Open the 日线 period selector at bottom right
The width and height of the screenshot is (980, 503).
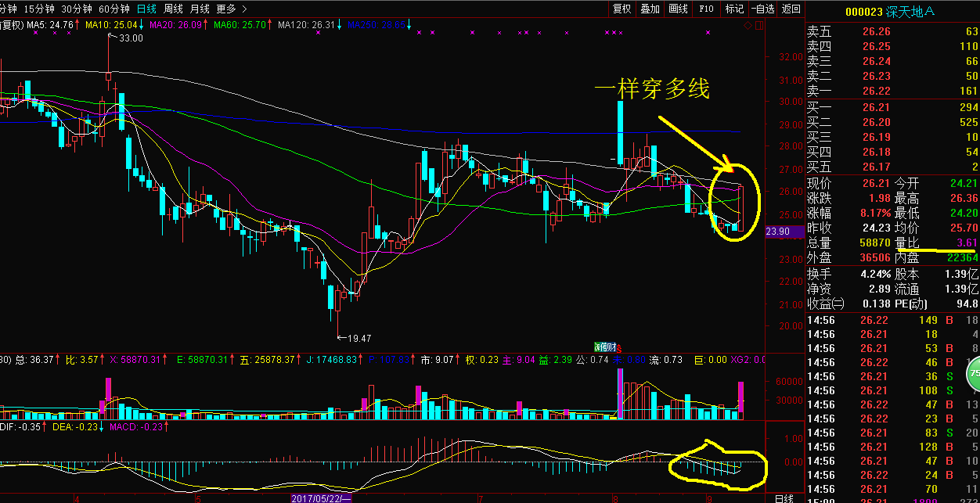pos(783,498)
